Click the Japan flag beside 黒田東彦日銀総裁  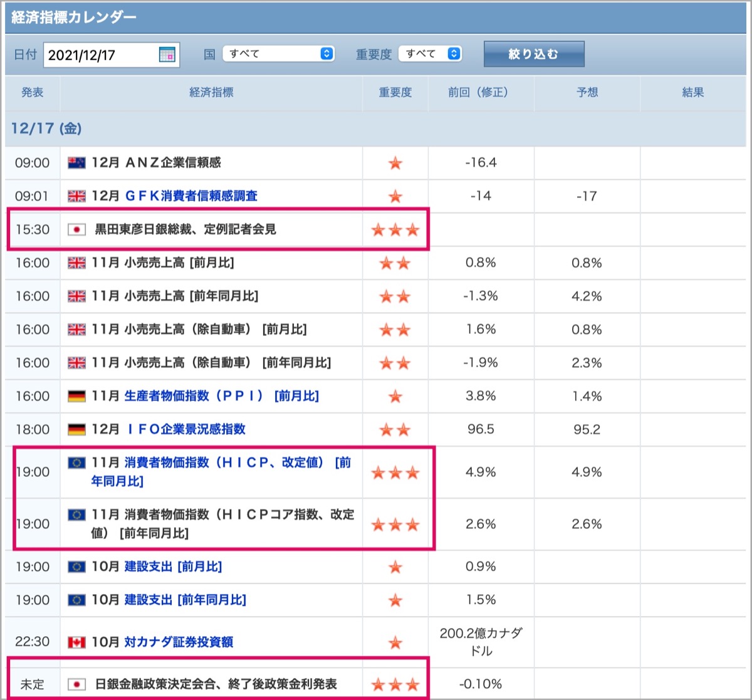coord(76,229)
